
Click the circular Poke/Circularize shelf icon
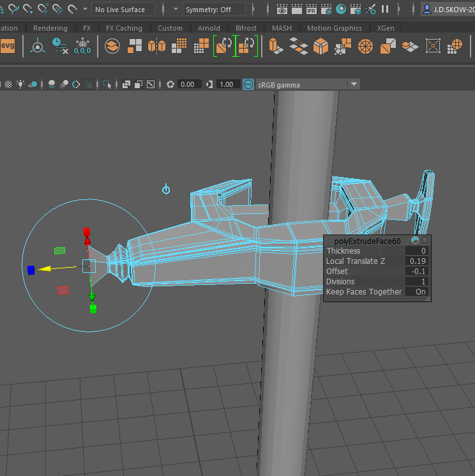[x=365, y=46]
